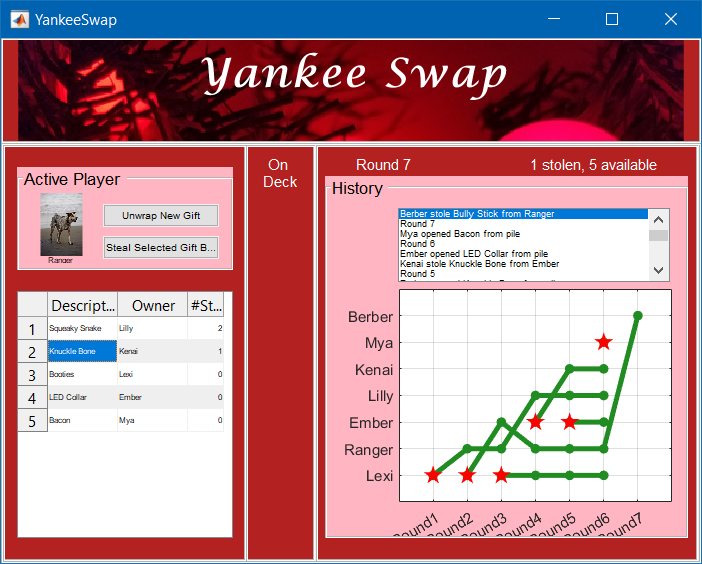Select the Squeaky Snake gift cell
Screen dimensions: 702x564
point(82,328)
